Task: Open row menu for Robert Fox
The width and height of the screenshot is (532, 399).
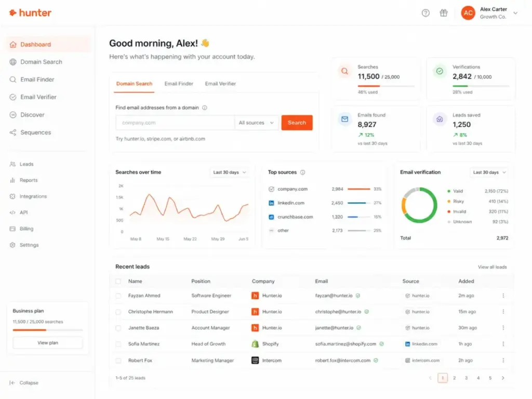Action: click(503, 361)
